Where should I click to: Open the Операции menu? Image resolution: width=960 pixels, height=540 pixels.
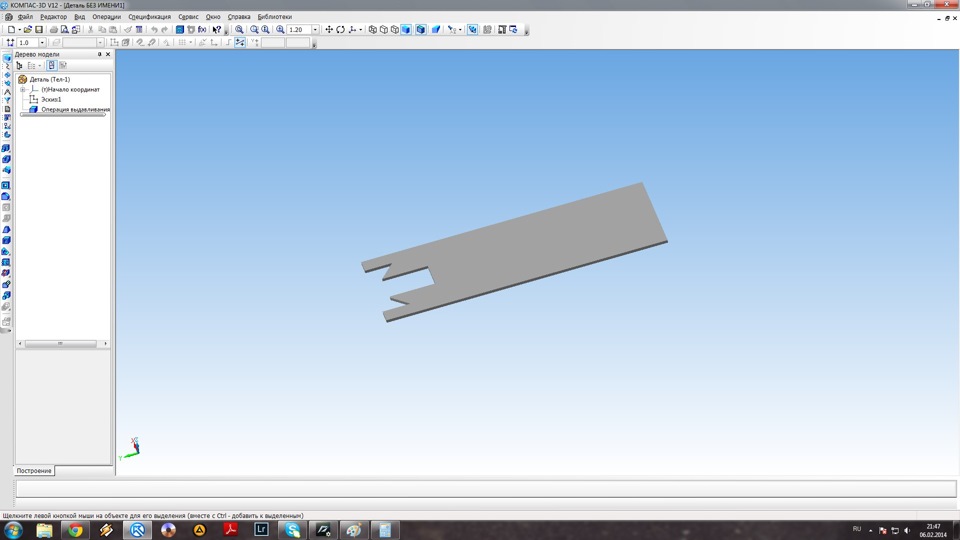point(106,17)
